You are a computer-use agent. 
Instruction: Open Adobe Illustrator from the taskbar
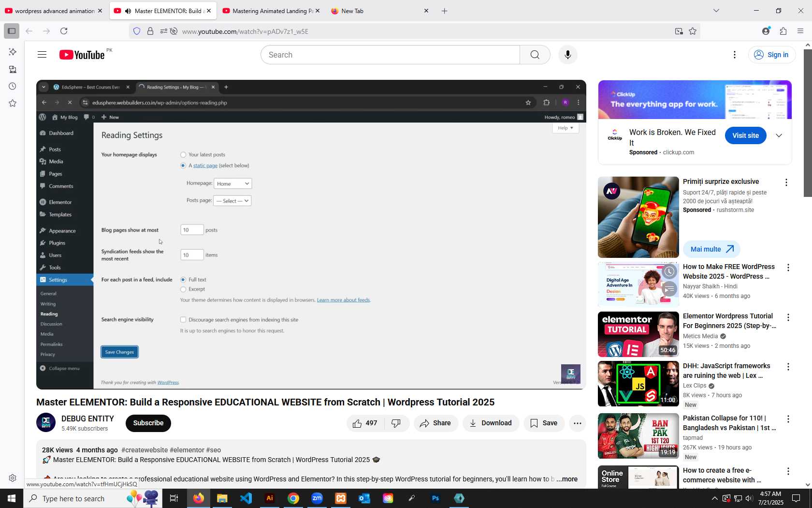(270, 498)
